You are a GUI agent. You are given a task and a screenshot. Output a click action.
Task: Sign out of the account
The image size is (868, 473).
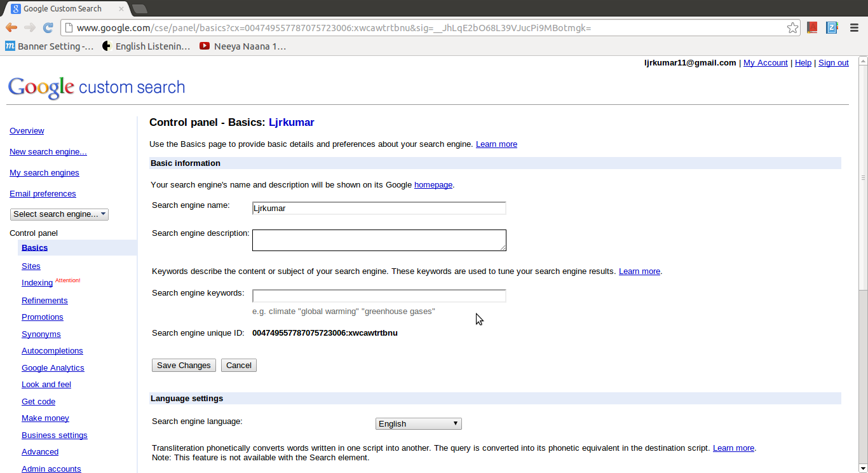point(834,63)
